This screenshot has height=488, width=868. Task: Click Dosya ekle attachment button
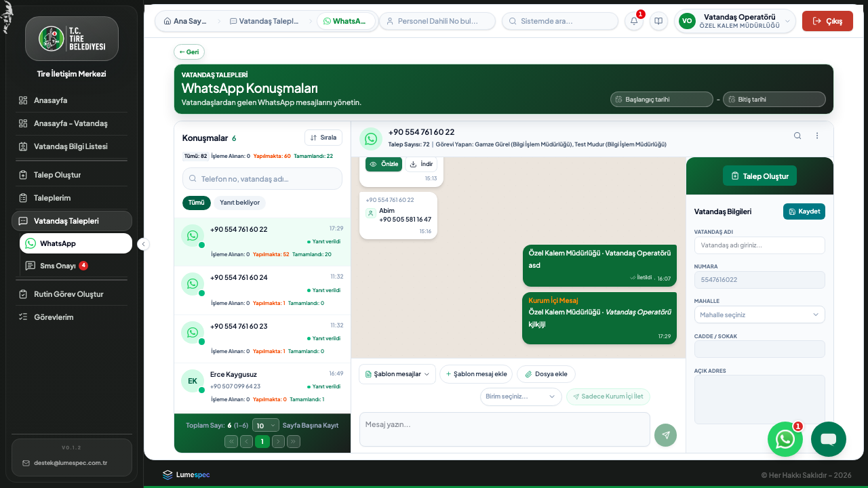(546, 374)
